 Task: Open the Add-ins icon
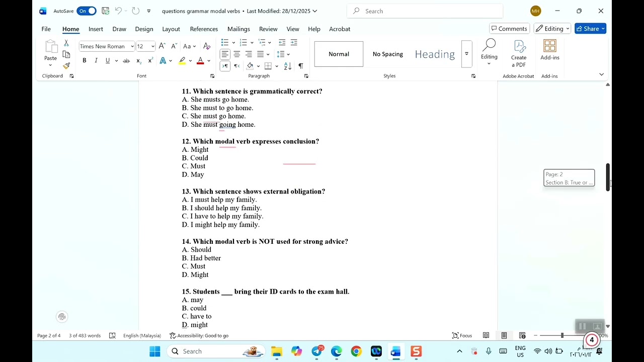tap(550, 50)
